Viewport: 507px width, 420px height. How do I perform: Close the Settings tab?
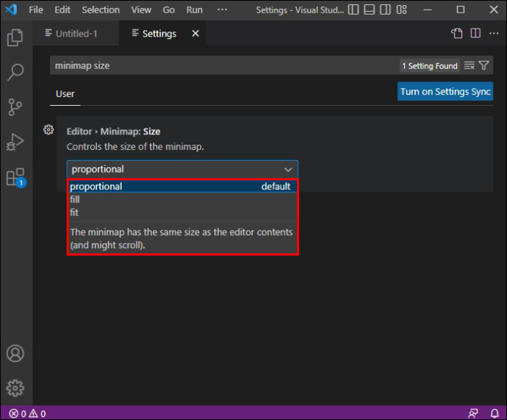click(x=195, y=33)
